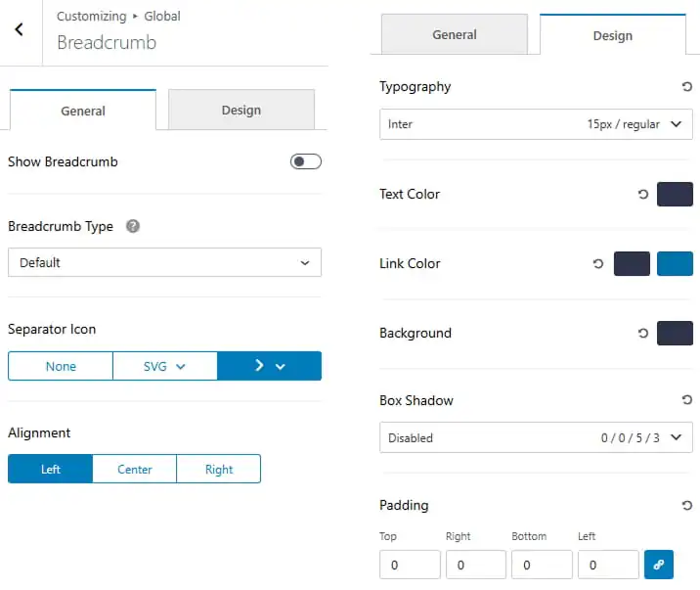
Task: Reset the Box Shadow setting
Action: point(686,400)
